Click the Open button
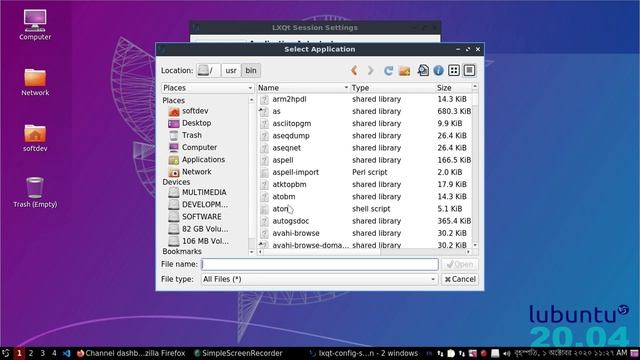This screenshot has height=360, width=640. [460, 264]
